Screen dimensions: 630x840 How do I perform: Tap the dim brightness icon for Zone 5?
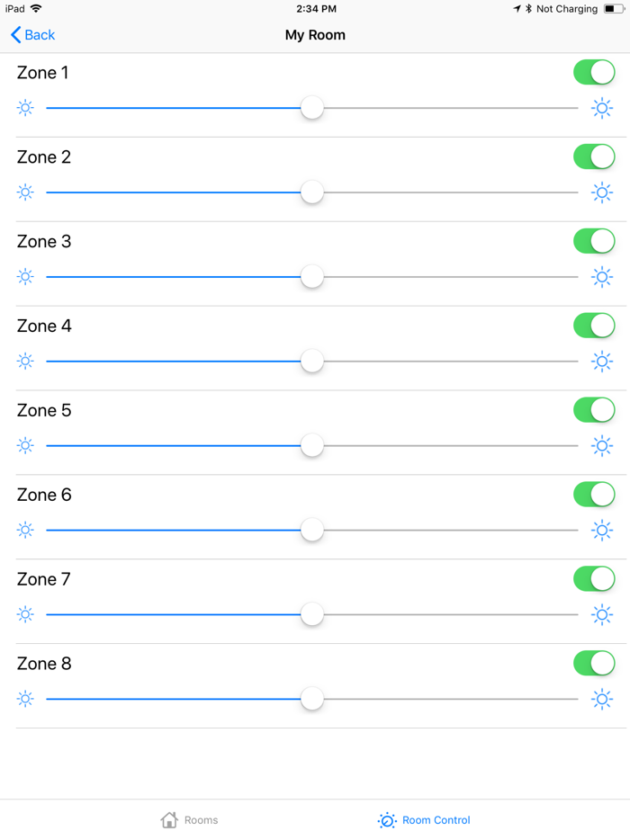pyautogui.click(x=25, y=446)
